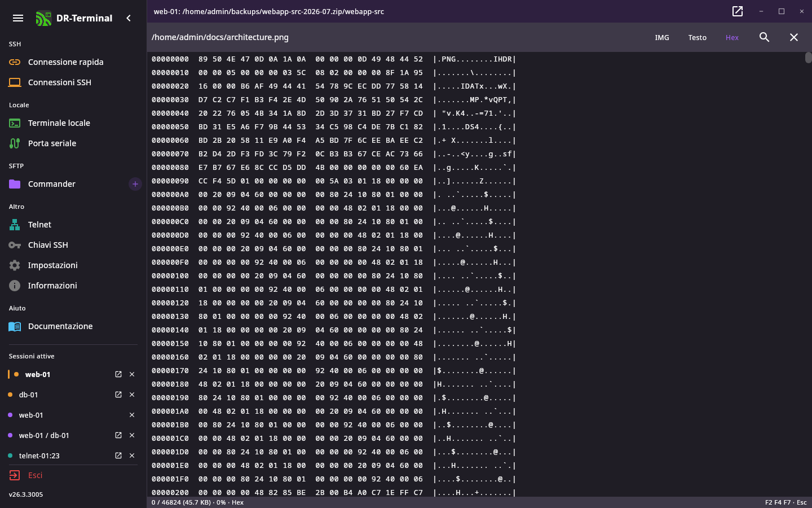Collapse the sidebar with the back chevron

129,18
